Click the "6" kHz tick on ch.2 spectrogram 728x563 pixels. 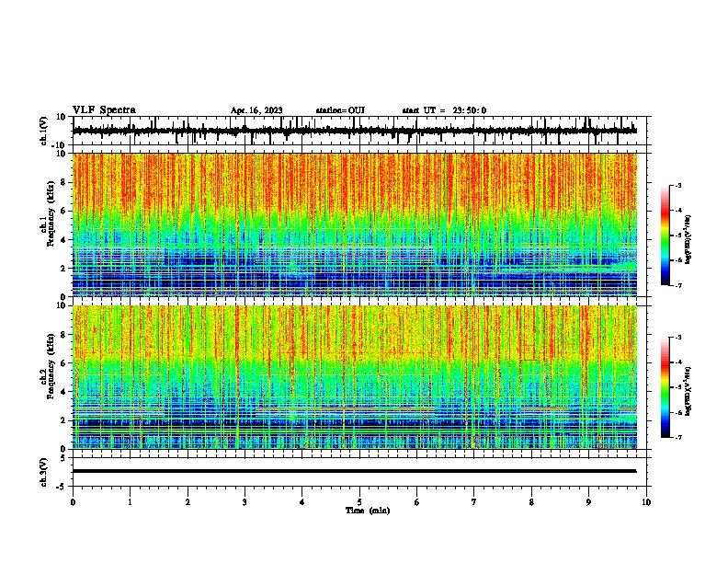tap(63, 363)
